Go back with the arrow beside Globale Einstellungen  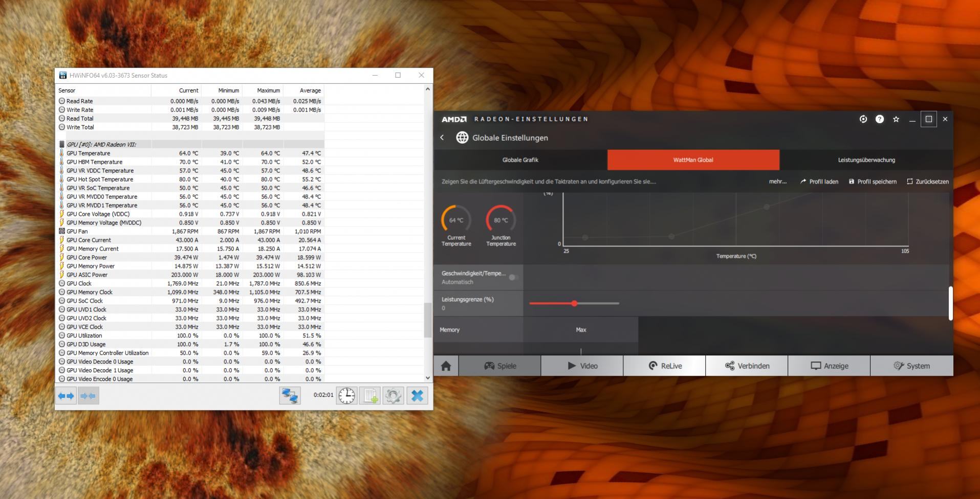[442, 138]
